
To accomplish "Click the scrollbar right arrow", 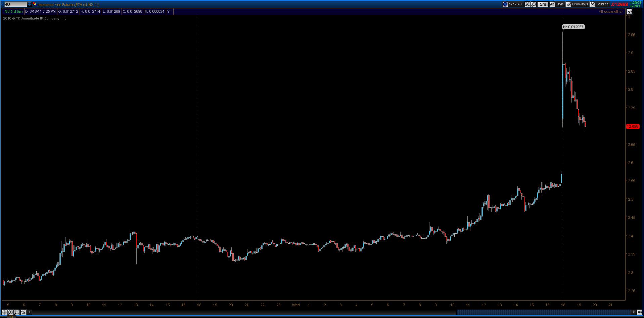I will tap(634, 312).
